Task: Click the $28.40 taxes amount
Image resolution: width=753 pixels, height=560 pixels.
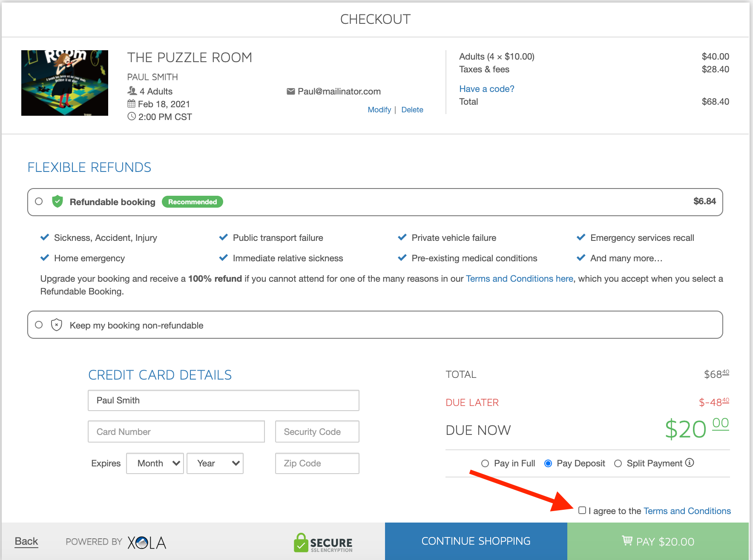Action: [716, 69]
